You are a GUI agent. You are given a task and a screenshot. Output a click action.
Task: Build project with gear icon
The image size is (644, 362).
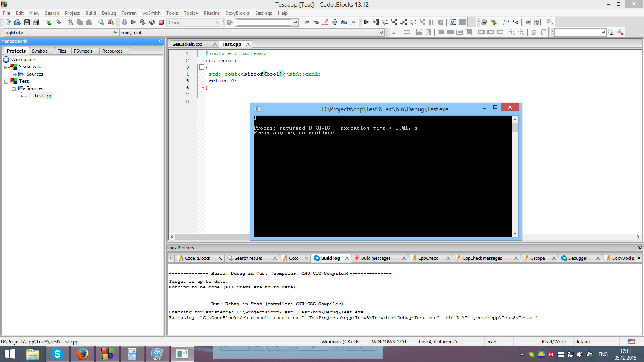[x=124, y=22]
